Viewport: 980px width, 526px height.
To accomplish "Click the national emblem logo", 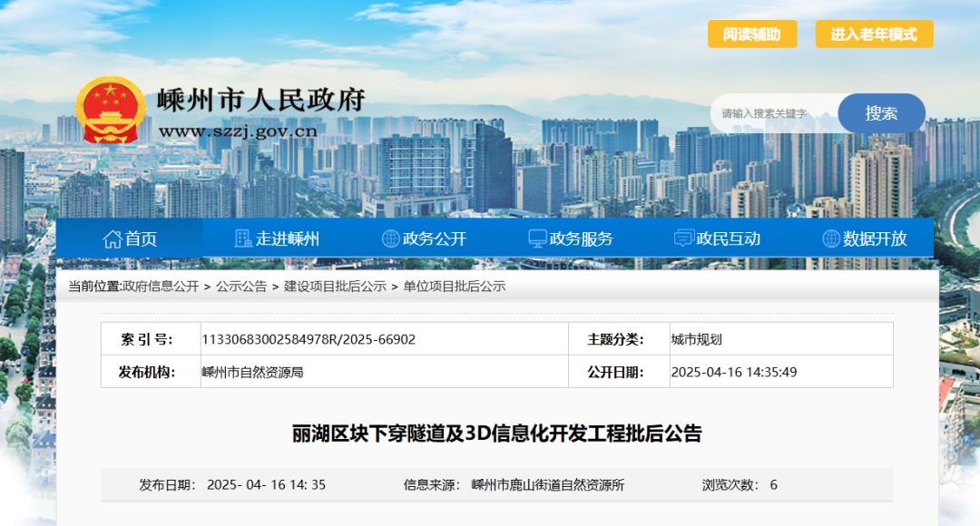I will click(x=110, y=110).
